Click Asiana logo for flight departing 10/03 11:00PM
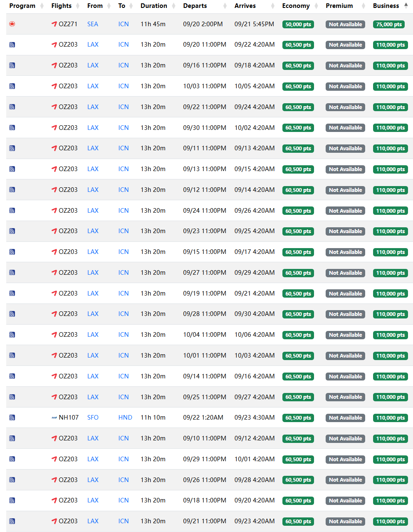This screenshot has width=413, height=532. 54,86
